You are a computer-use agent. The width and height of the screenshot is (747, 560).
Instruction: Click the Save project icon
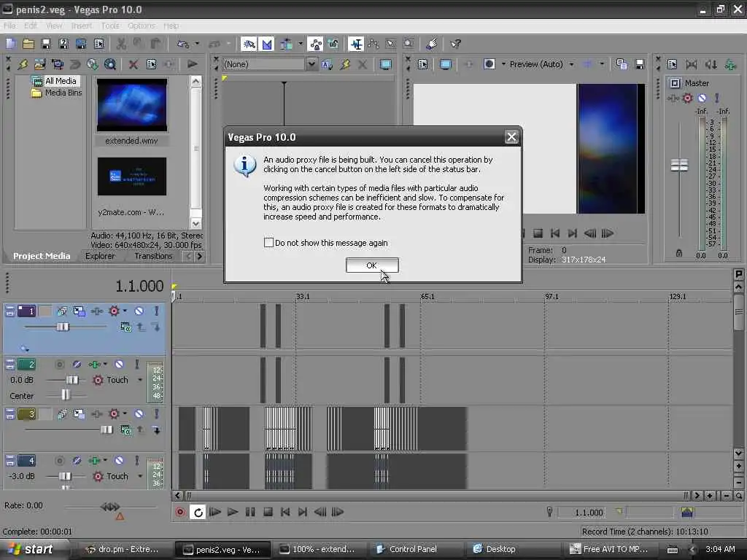[46, 44]
